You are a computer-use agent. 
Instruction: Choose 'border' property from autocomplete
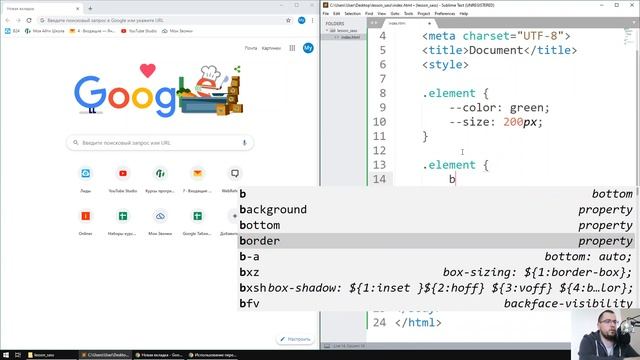(436, 241)
